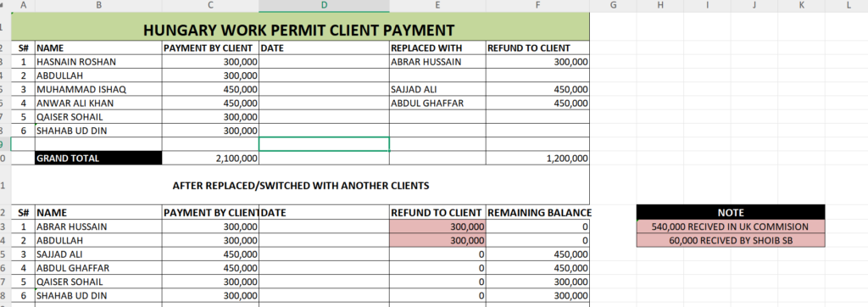The image size is (868, 307).
Task: Select column E header
Action: coord(437,5)
